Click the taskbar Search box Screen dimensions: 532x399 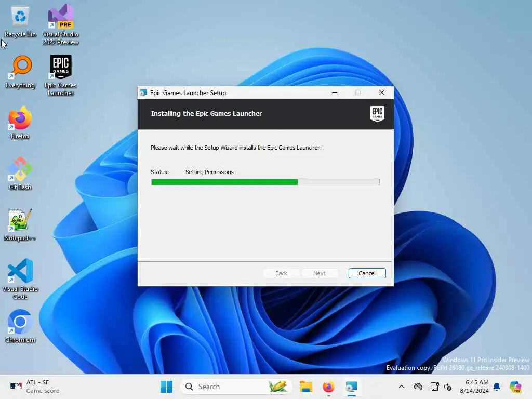click(x=236, y=387)
